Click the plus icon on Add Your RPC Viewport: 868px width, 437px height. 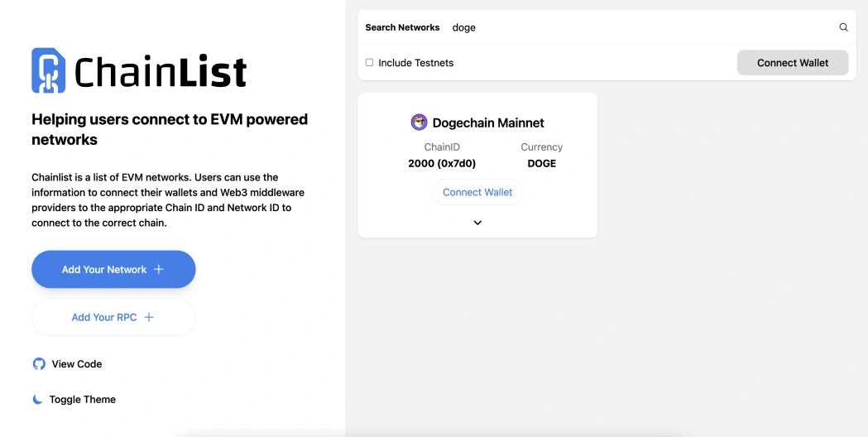pos(149,317)
